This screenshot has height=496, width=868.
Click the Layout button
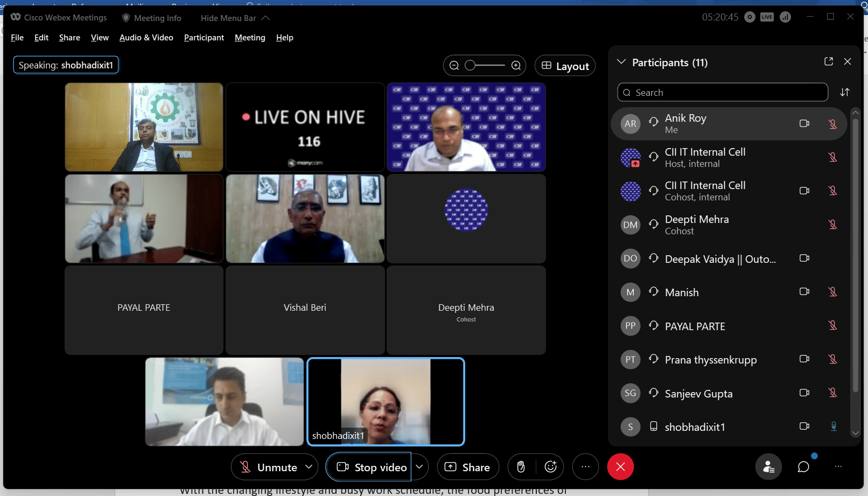point(565,66)
